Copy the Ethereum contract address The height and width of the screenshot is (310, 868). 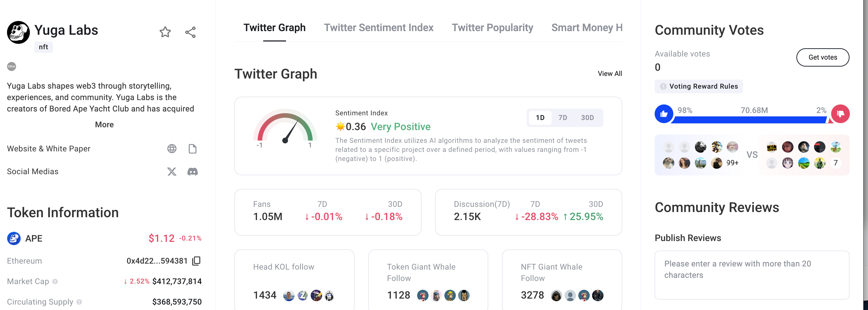coord(196,261)
